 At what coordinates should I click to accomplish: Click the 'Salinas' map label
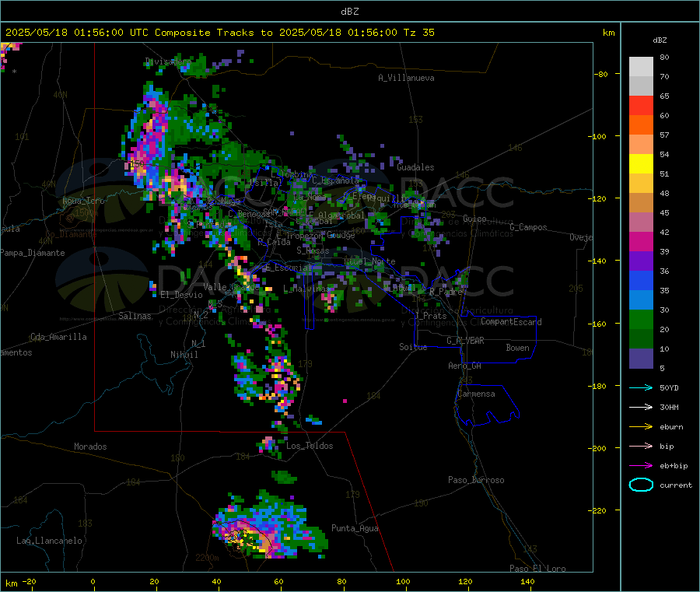tap(135, 316)
